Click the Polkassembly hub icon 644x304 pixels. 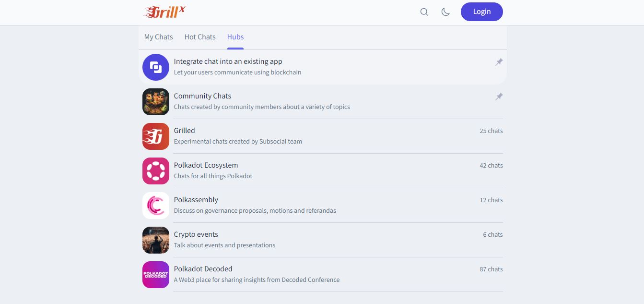pos(155,206)
